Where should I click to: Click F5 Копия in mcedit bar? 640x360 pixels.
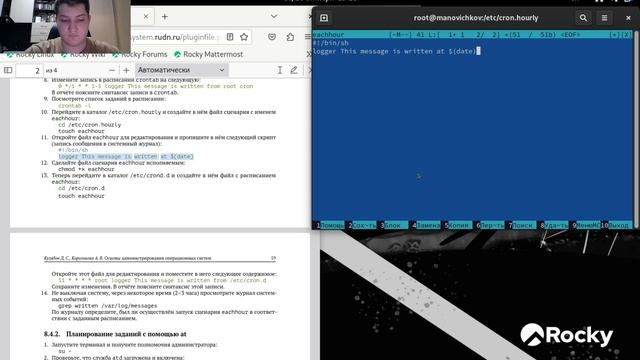click(458, 225)
